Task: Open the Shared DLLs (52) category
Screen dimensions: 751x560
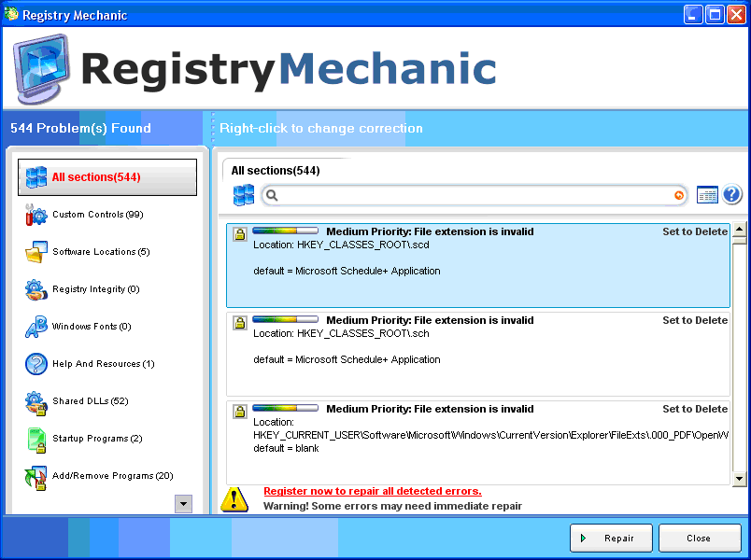Action: 77,401
